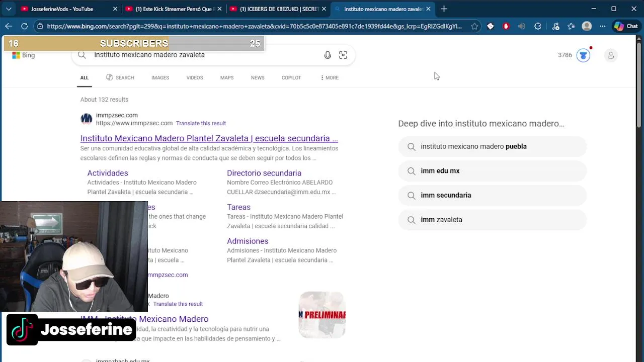This screenshot has width=644, height=362.
Task: Click the 3786 rewards points count
Action: [x=565, y=55]
